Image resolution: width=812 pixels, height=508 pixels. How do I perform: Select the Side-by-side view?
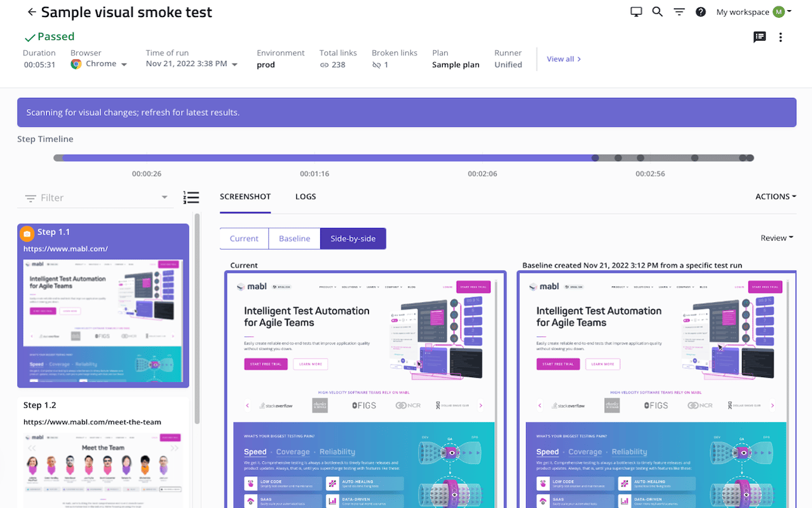(x=353, y=238)
